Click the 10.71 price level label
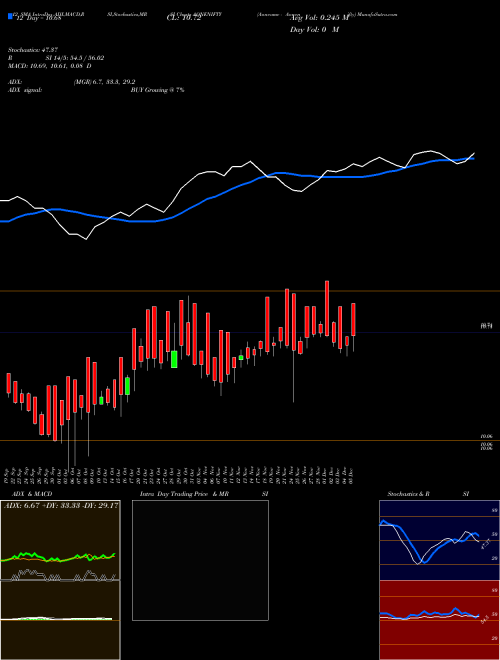This screenshot has width=500, height=660. 487,325
